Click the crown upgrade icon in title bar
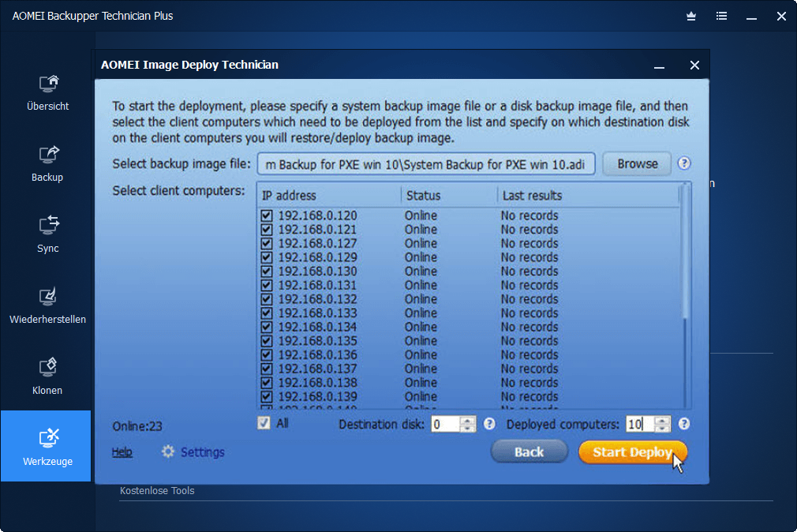 pyautogui.click(x=691, y=17)
